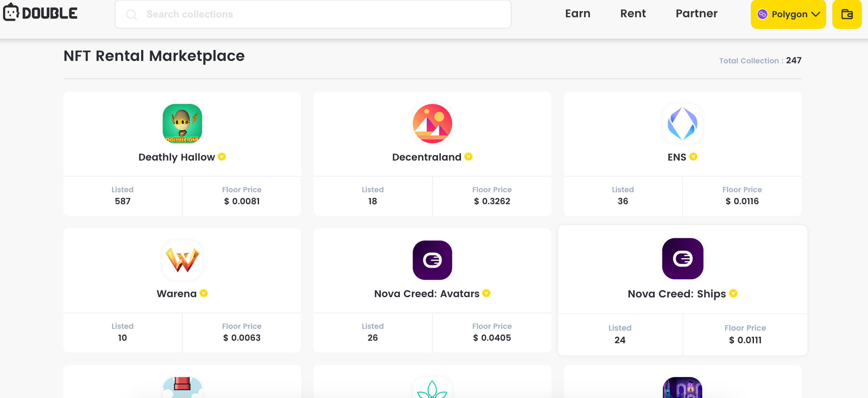Click the search magnifier icon
Image resolution: width=868 pixels, height=398 pixels.
(132, 14)
